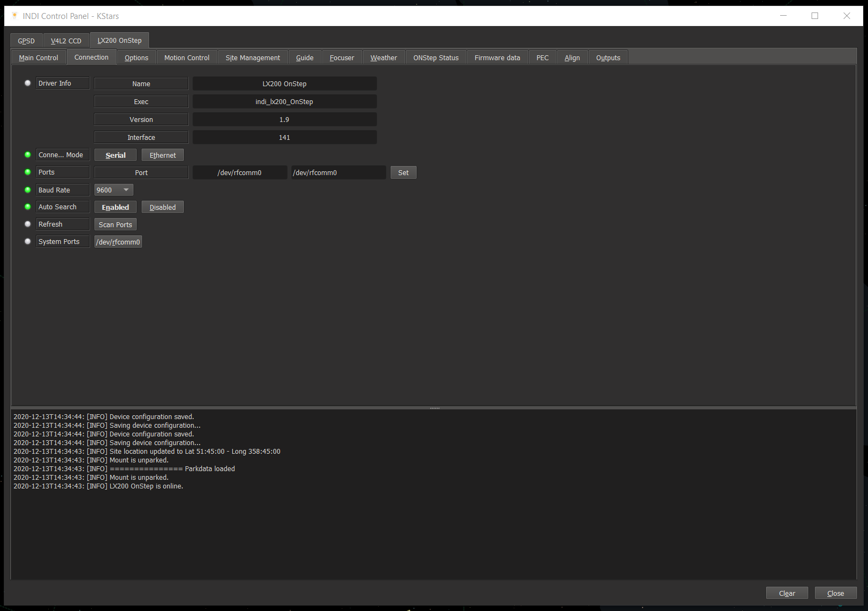The height and width of the screenshot is (611, 868).
Task: Select Ethernet connection mode
Action: pos(163,155)
